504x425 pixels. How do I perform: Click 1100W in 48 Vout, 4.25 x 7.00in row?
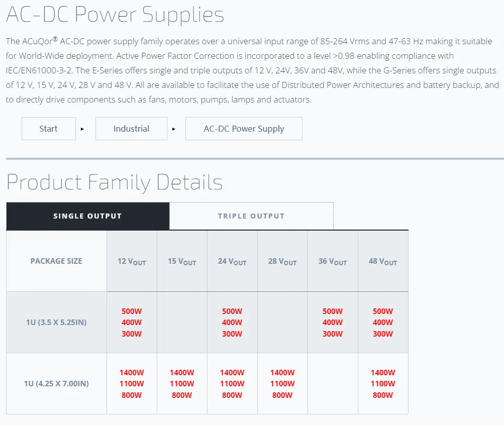click(383, 384)
